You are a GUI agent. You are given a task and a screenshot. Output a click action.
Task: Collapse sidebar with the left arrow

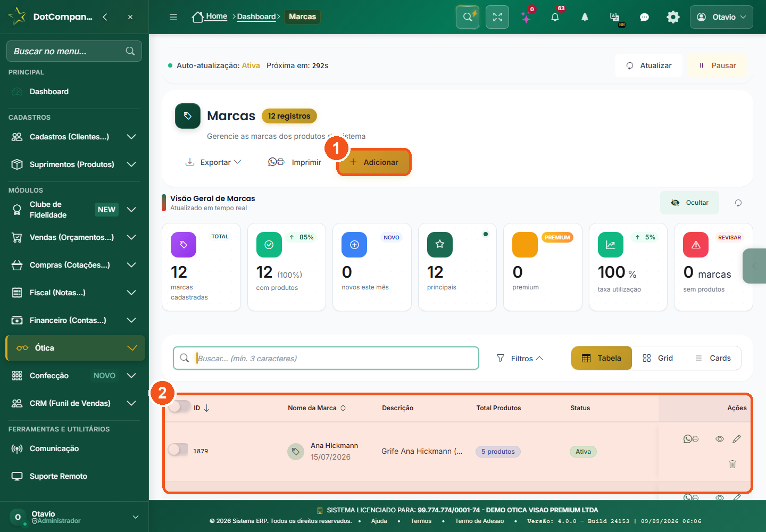click(105, 17)
